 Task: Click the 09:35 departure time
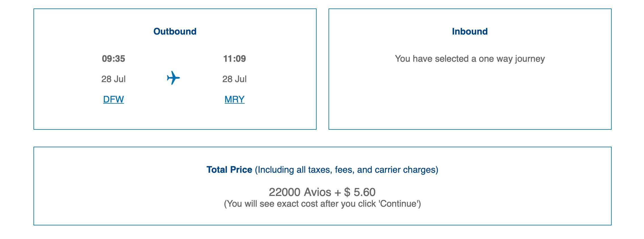click(113, 59)
